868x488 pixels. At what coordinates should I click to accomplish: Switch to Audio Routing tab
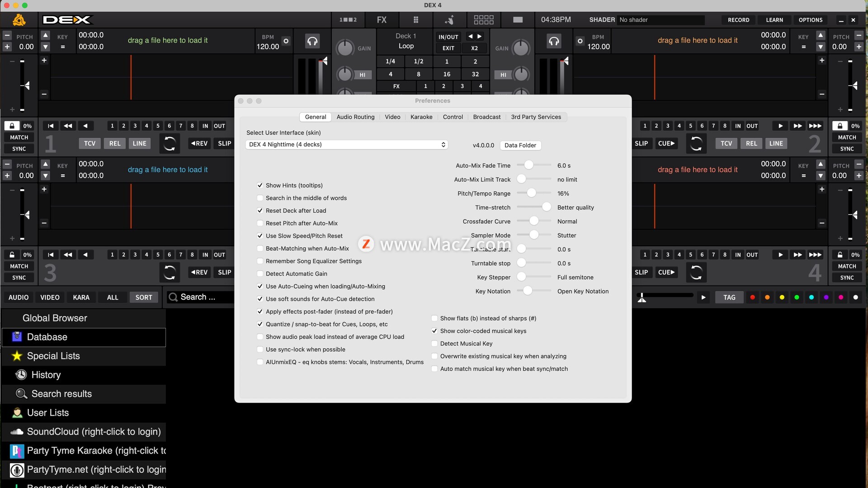[355, 117]
